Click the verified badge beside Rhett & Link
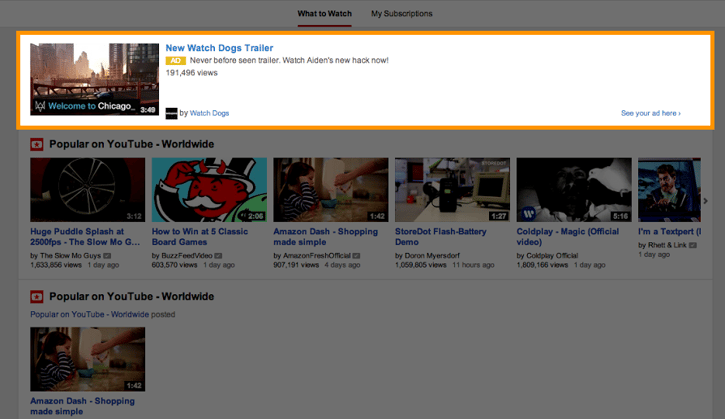 [693, 245]
